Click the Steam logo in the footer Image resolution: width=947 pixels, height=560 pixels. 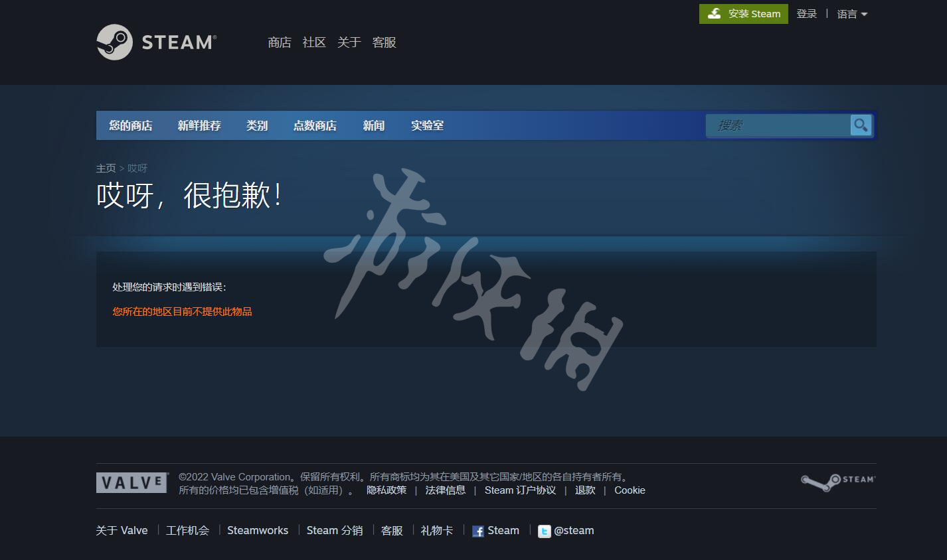point(838,482)
